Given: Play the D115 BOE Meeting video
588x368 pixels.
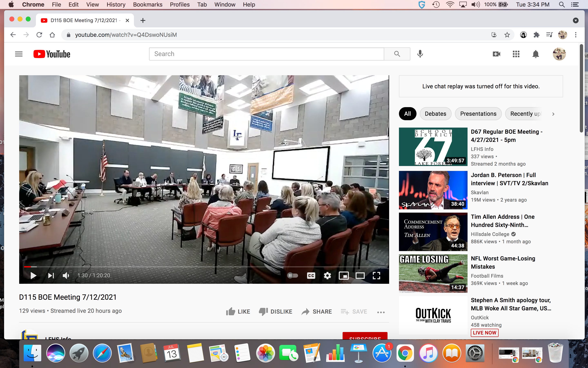Looking at the screenshot, I should pyautogui.click(x=33, y=276).
